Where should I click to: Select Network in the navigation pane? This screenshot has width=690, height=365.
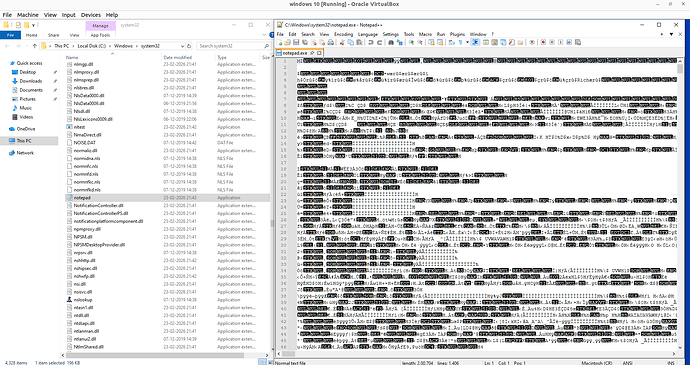(25, 153)
